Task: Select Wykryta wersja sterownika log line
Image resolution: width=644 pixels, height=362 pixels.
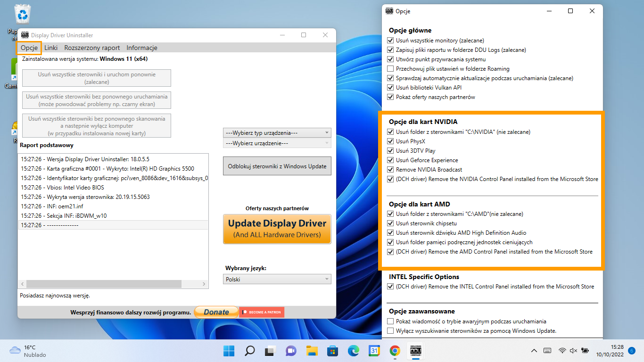Action: [85, 197]
